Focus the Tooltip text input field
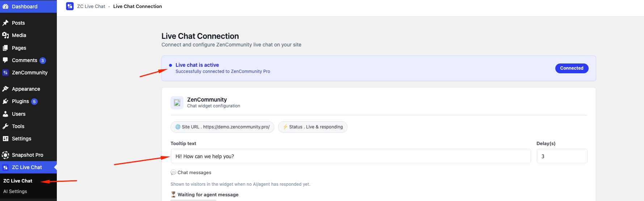The width and height of the screenshot is (644, 201). click(x=351, y=156)
